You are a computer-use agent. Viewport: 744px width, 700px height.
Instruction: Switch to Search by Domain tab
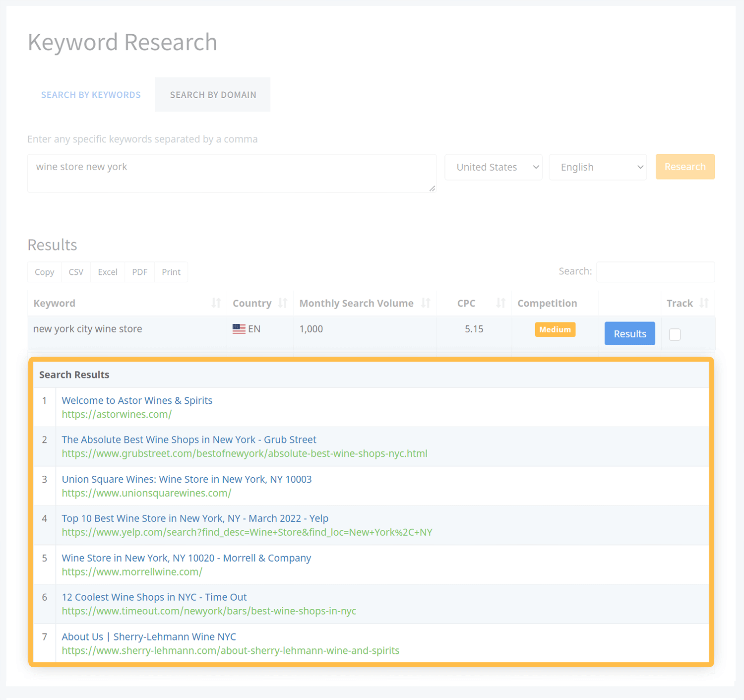pos(213,95)
